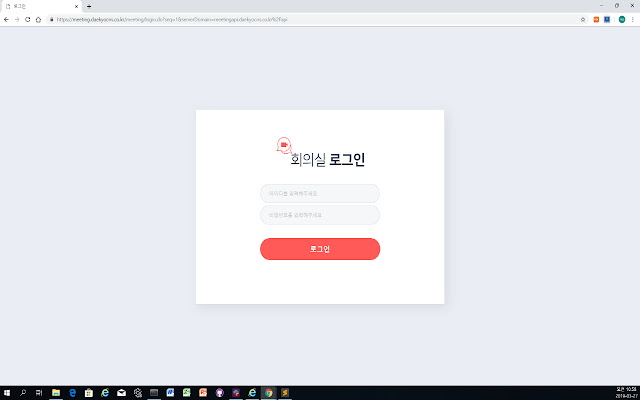Go to the browser home page icon
640x400 pixels.
[x=38, y=19]
